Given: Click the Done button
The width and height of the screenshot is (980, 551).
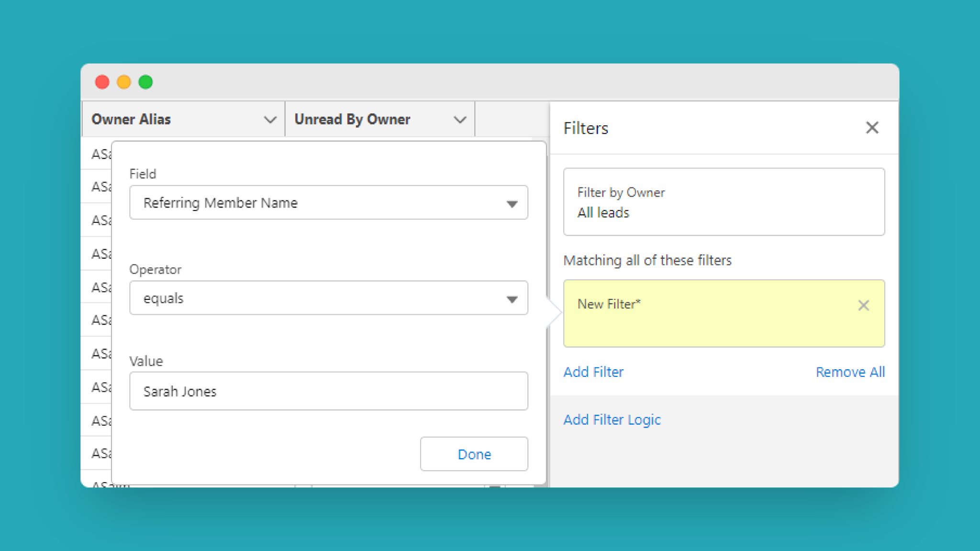Looking at the screenshot, I should click(x=474, y=454).
